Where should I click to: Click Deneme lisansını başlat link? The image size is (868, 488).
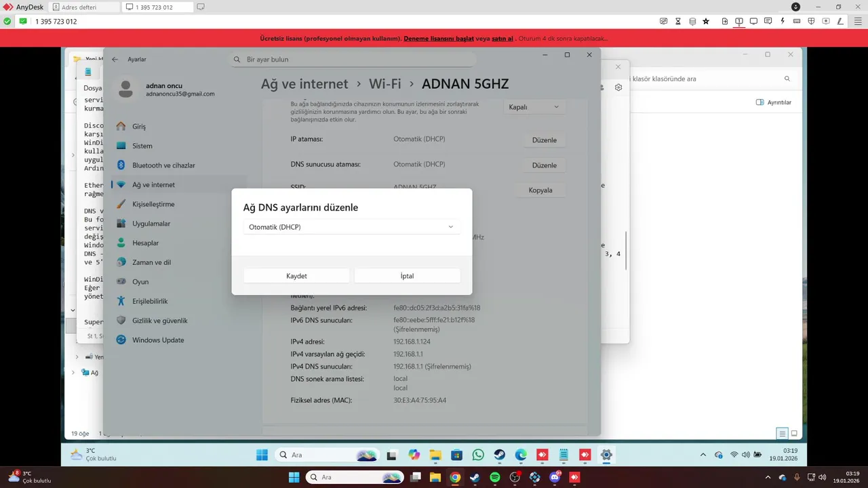439,39
